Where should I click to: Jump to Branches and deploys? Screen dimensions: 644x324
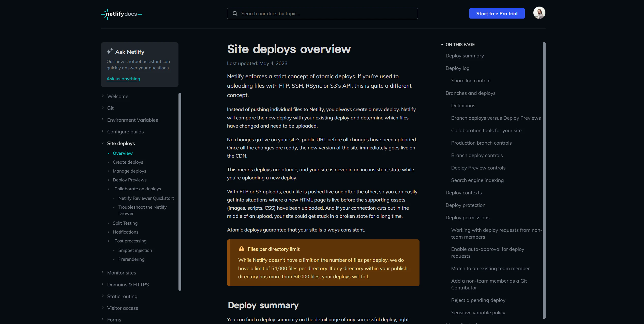(x=471, y=93)
